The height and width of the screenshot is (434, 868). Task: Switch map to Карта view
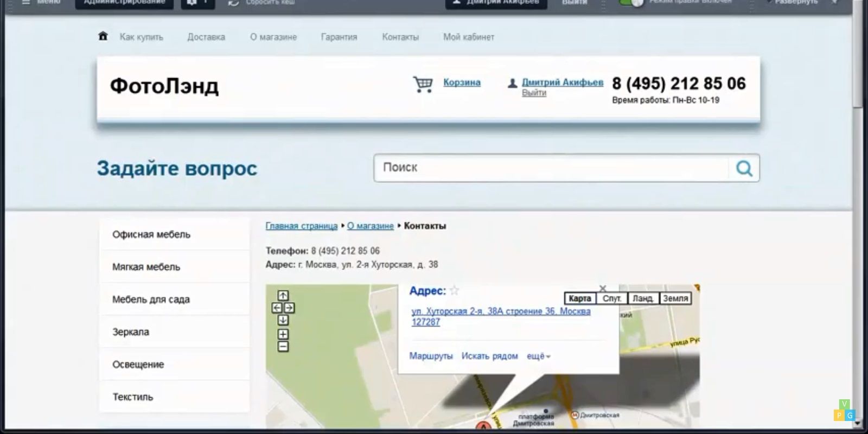580,298
